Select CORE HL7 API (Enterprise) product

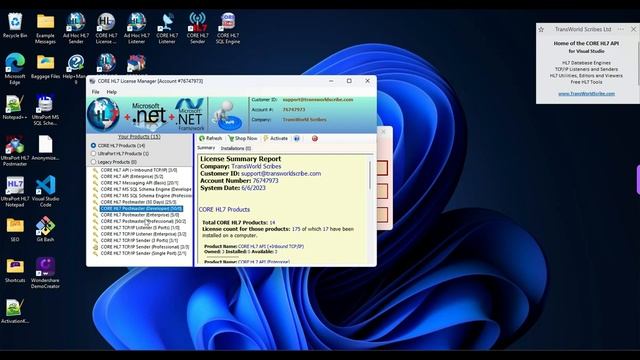[x=132, y=176]
